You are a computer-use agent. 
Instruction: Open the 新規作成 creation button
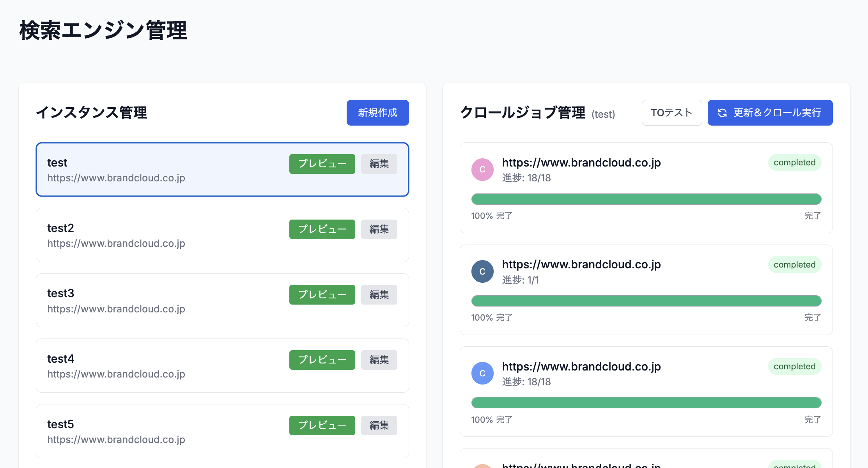[x=377, y=113]
